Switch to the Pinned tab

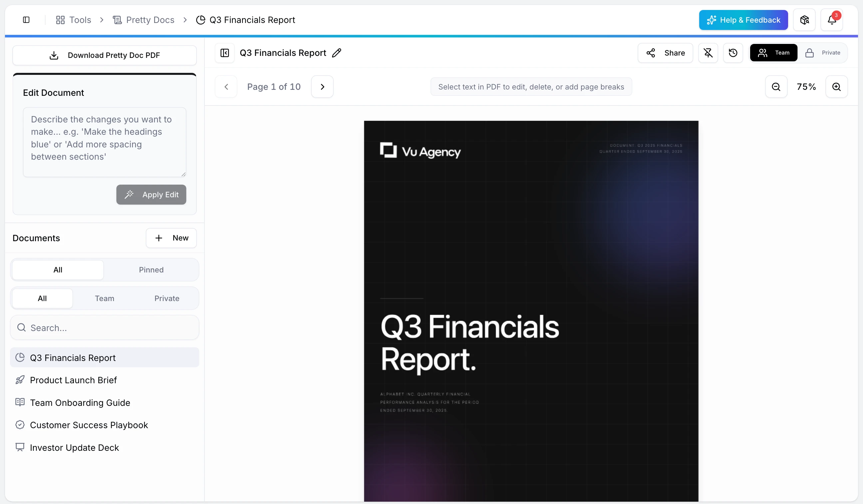tap(151, 269)
